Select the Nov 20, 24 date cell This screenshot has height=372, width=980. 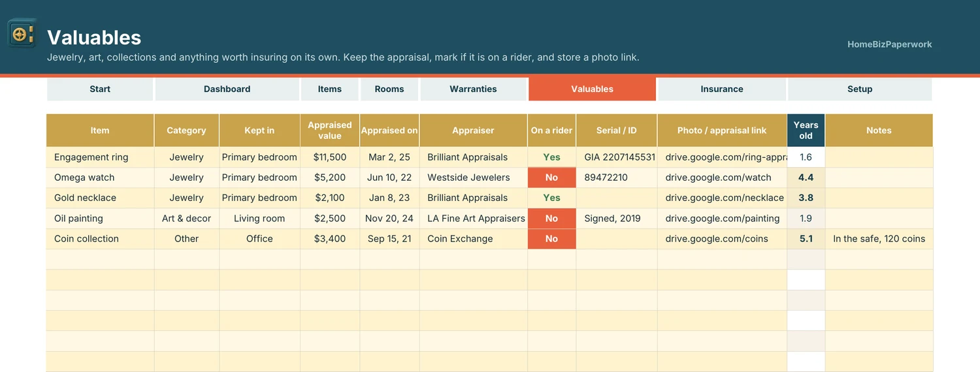[389, 219]
